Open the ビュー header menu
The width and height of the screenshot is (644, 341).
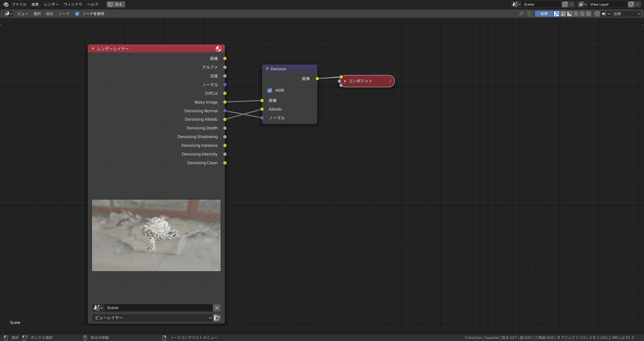click(x=23, y=13)
